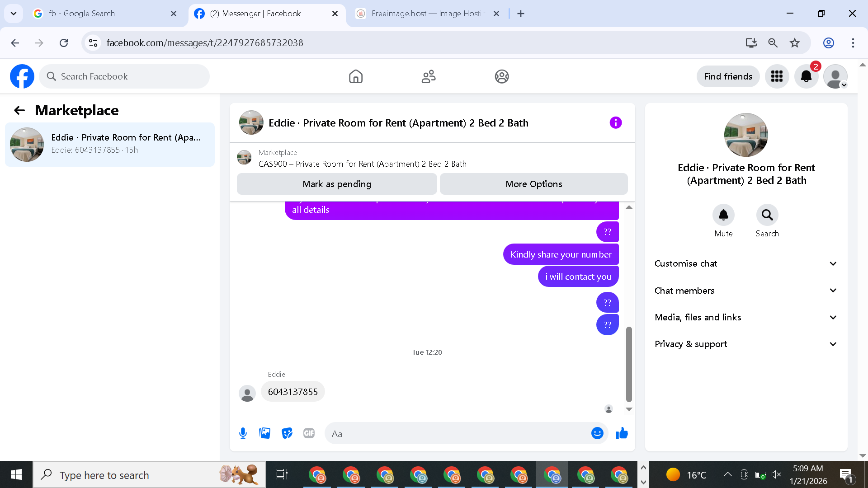
Task: Click the chat message scrollbar thumb
Action: click(628, 364)
